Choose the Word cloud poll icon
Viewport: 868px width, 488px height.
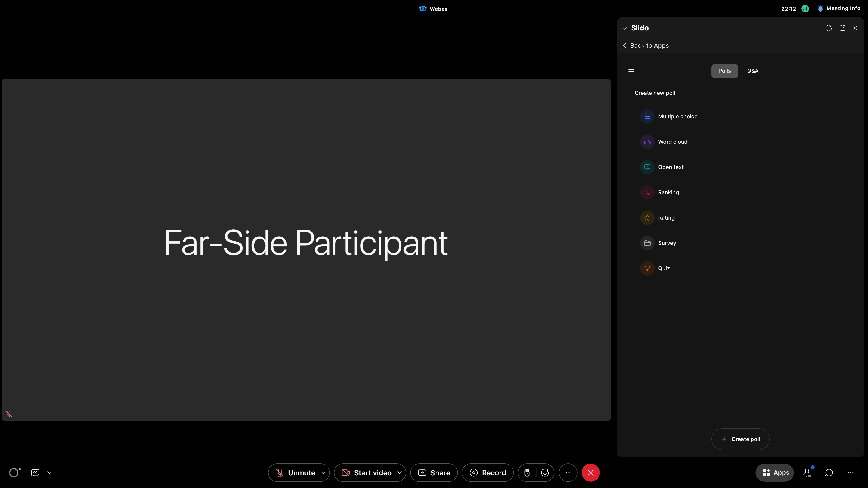[647, 141]
